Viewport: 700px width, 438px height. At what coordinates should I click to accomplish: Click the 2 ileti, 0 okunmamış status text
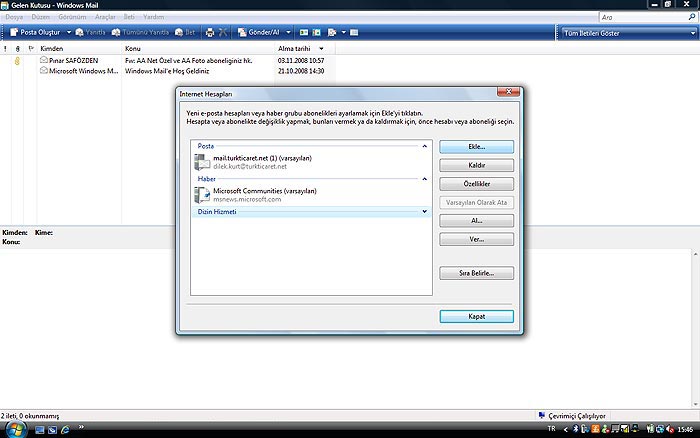pos(30,416)
